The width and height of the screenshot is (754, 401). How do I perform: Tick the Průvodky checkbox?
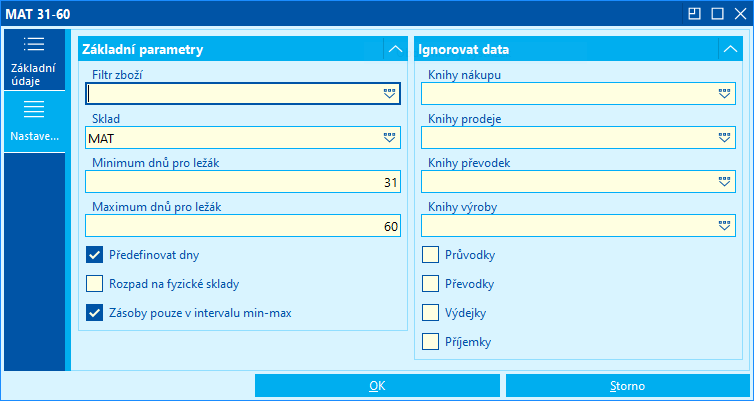[x=431, y=254]
